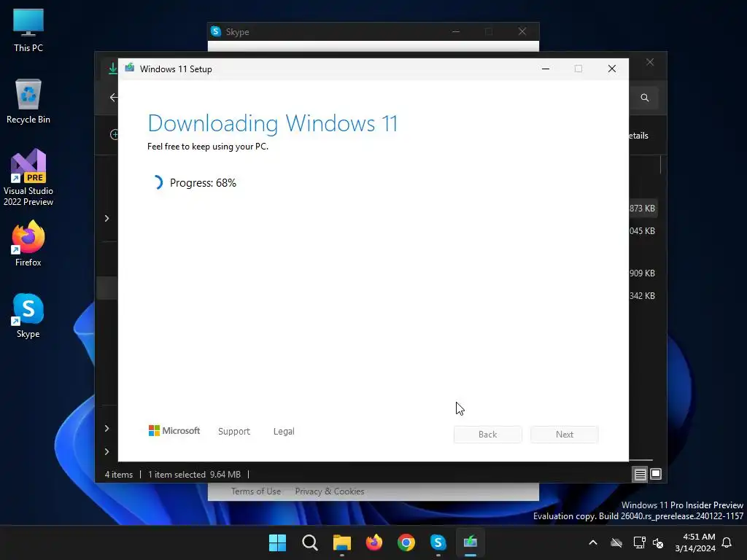This screenshot has height=560, width=747.
Task: Click Terms of Use in Skype window
Action: (x=256, y=491)
